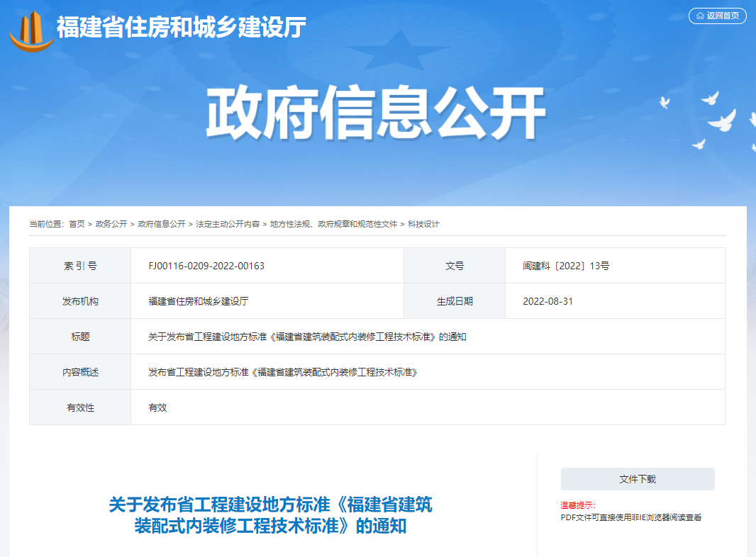Open the 首页 breadcrumb link
Image resolution: width=756 pixels, height=557 pixels.
77,224
